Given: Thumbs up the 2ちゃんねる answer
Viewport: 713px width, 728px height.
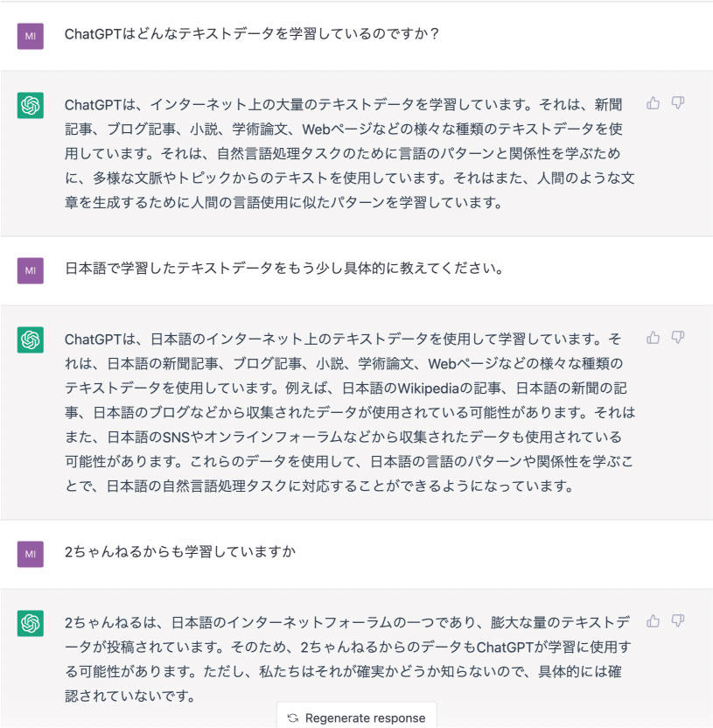Looking at the screenshot, I should [x=653, y=621].
